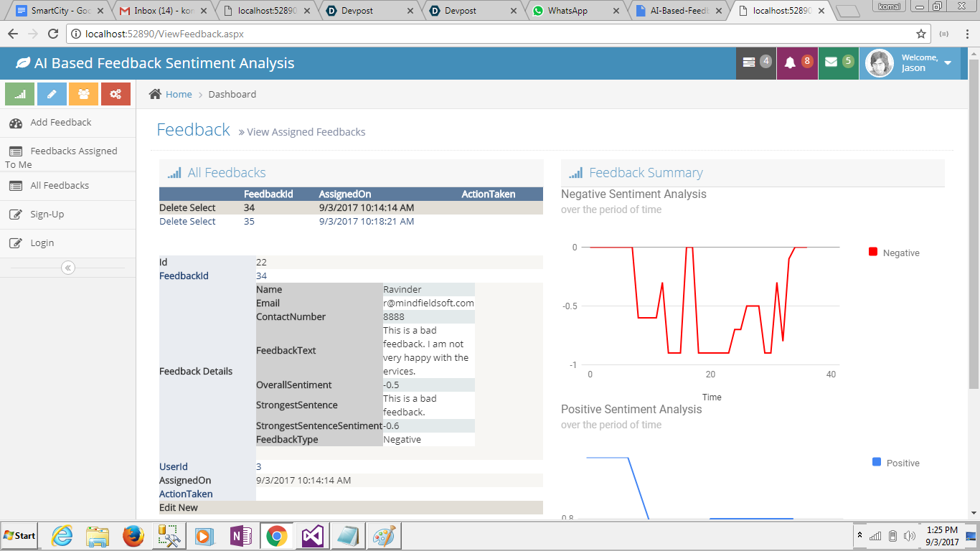Click FeedbackId link 35 in grid
This screenshot has width=980, height=551.
click(x=249, y=222)
